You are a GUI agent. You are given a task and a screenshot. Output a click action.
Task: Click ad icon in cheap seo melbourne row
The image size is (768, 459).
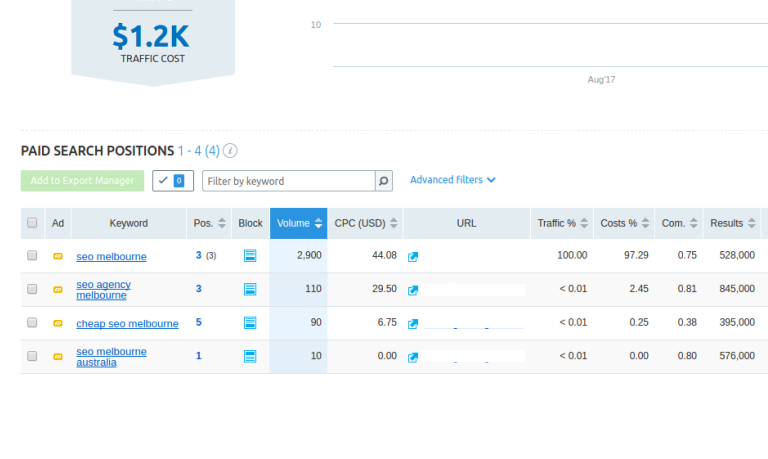pos(58,323)
